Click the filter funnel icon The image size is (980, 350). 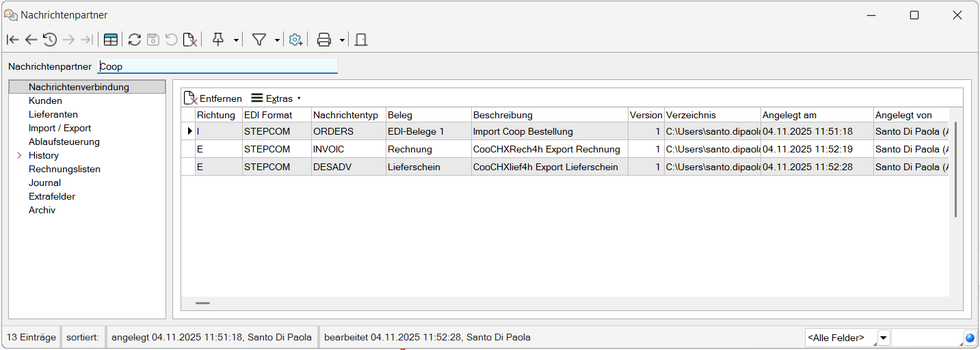(259, 40)
